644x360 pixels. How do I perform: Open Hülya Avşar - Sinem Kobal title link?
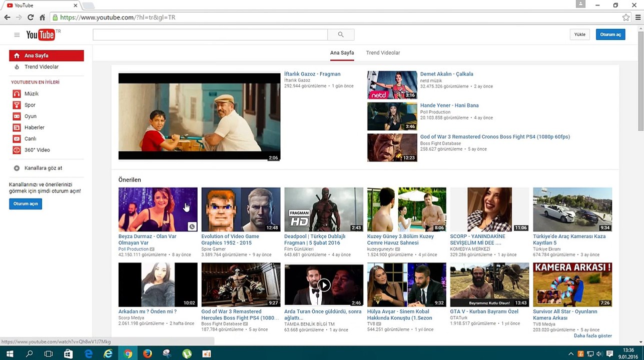(x=400, y=314)
